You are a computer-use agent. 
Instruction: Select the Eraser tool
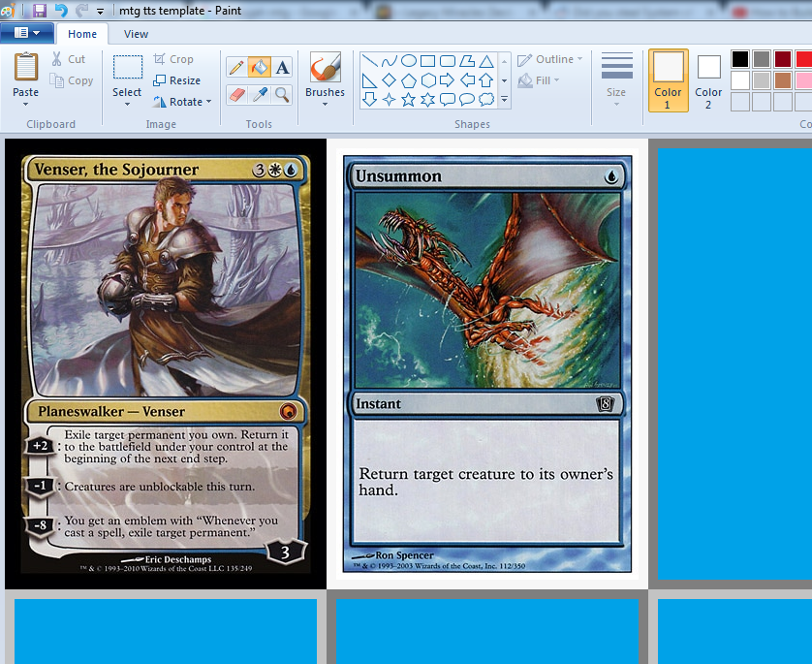tap(236, 95)
